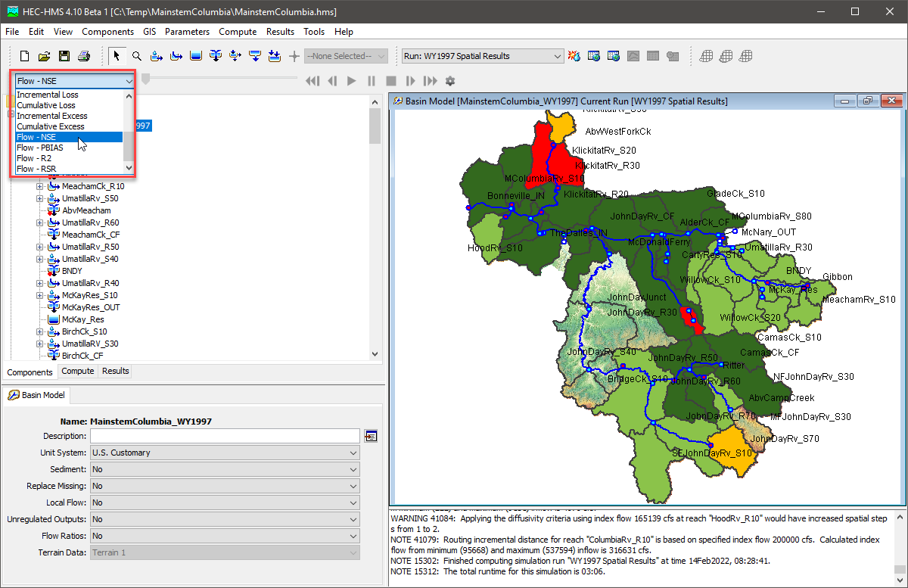Click the first grid mesh icon
The width and height of the screenshot is (908, 588).
click(706, 56)
